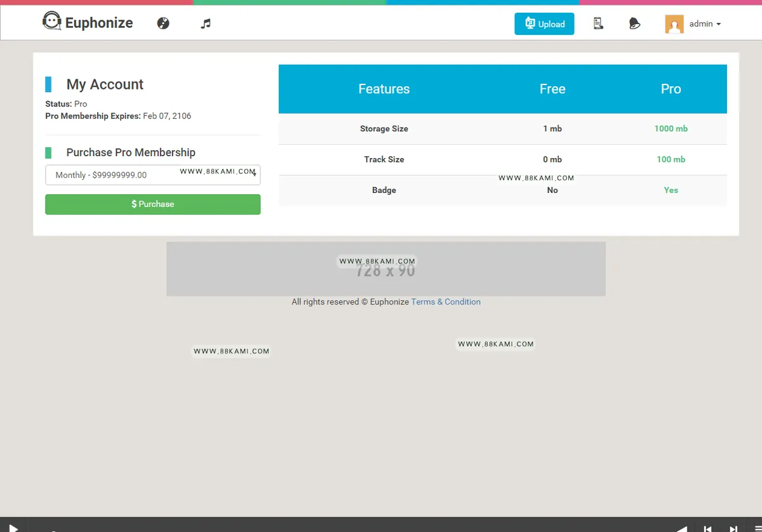Screen dimensions: 762x532
Task: Click the admin avatar picture
Action: pyautogui.click(x=674, y=24)
